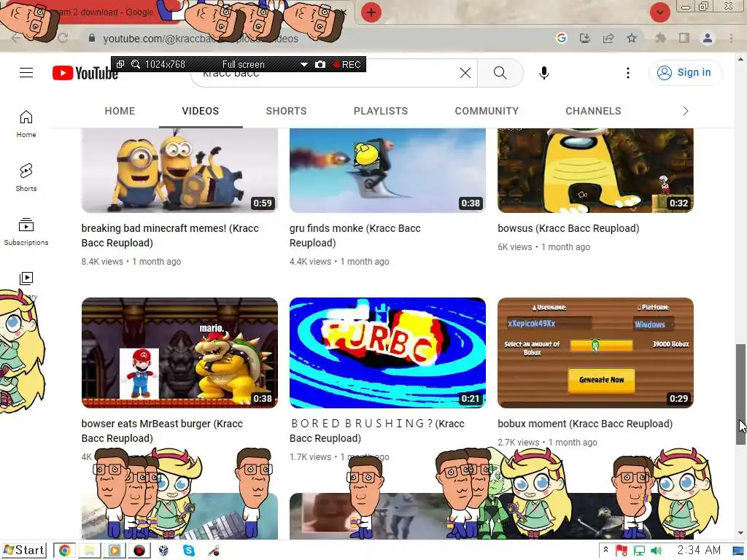The width and height of the screenshot is (747, 560).
Task: Open title link BORED BRUSHING ?
Action: [377, 430]
